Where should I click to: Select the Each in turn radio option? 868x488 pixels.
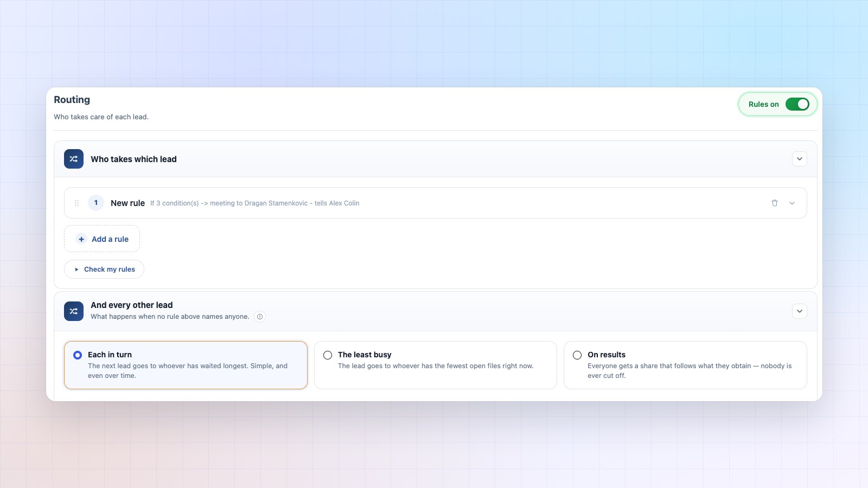[78, 355]
